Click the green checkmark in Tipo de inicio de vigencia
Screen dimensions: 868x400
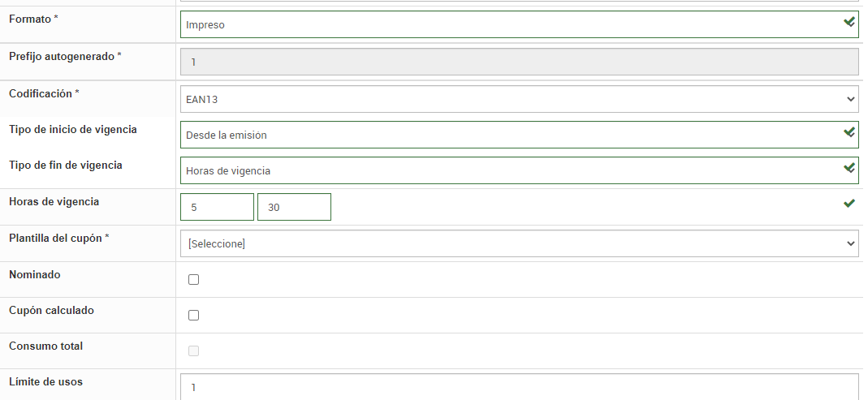click(x=849, y=132)
